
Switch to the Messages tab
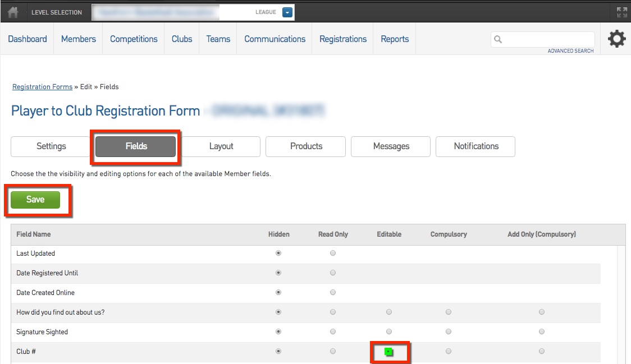tap(391, 146)
